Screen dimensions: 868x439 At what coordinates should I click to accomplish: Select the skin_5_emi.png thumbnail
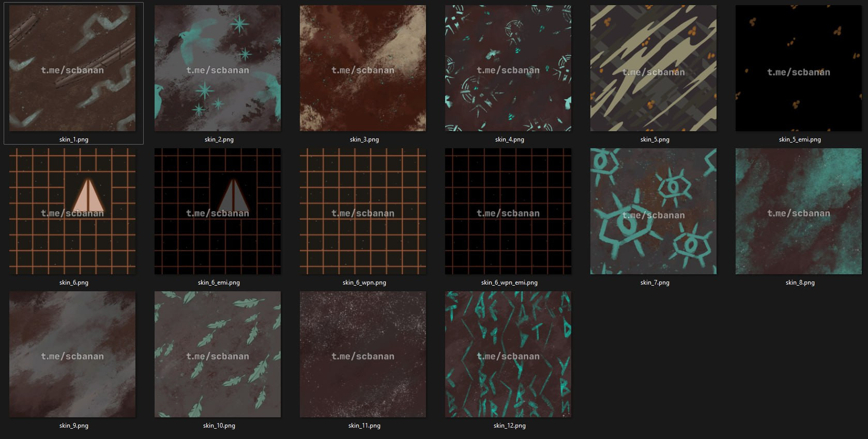pyautogui.click(x=799, y=68)
